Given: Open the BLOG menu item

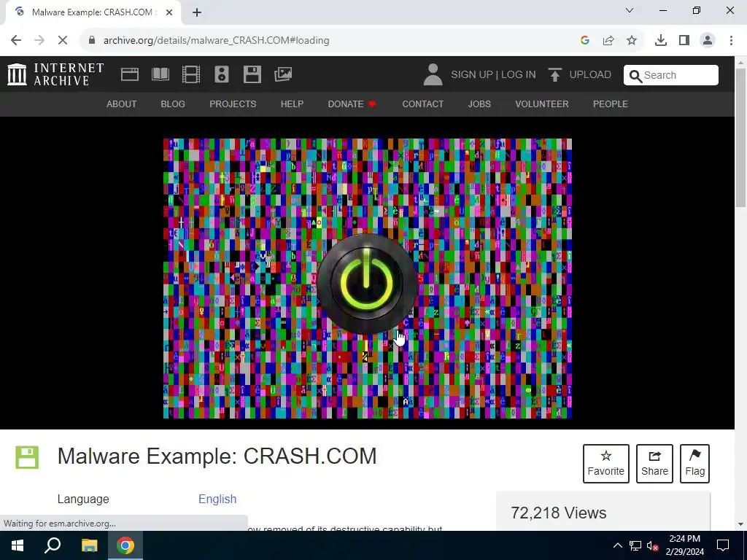Looking at the screenshot, I should pos(173,104).
